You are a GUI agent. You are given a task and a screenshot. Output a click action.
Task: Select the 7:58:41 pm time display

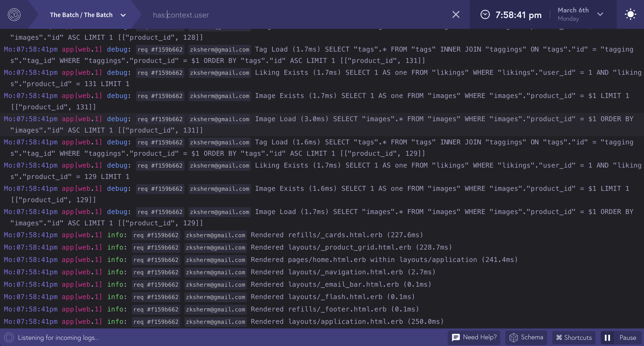click(518, 15)
